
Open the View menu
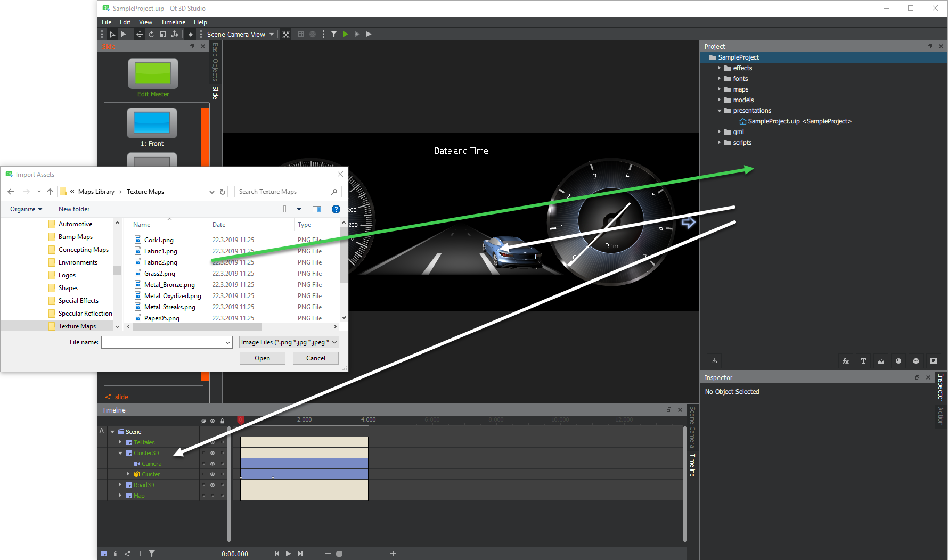pos(145,22)
